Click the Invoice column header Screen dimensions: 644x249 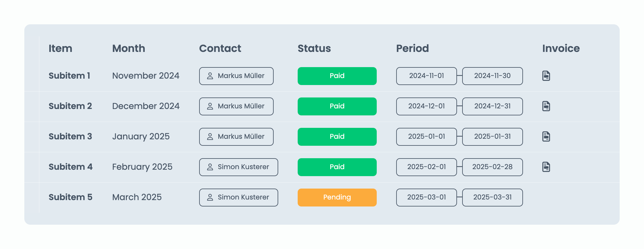coord(561,49)
